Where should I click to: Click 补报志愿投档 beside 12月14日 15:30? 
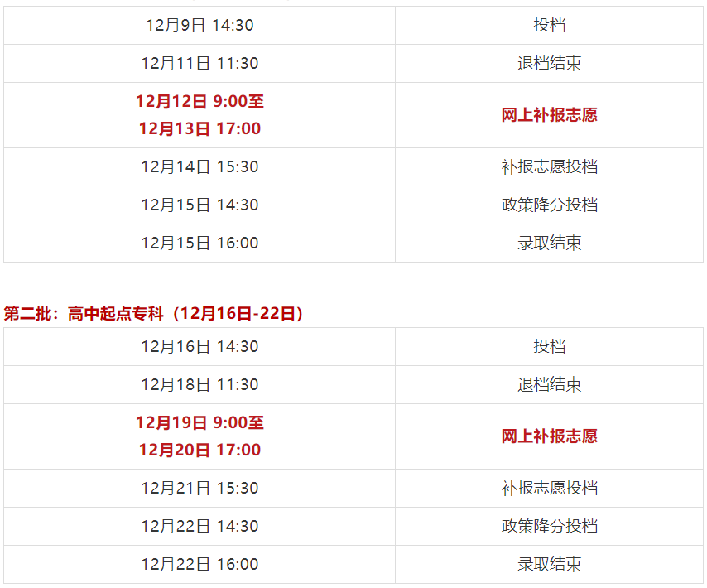(x=549, y=166)
